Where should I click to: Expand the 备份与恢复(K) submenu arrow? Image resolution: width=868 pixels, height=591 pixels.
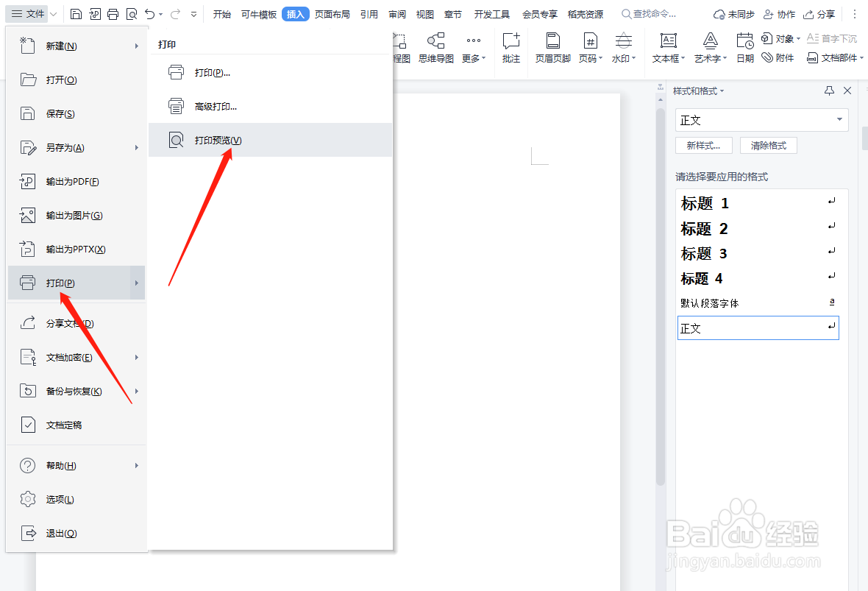coord(136,391)
